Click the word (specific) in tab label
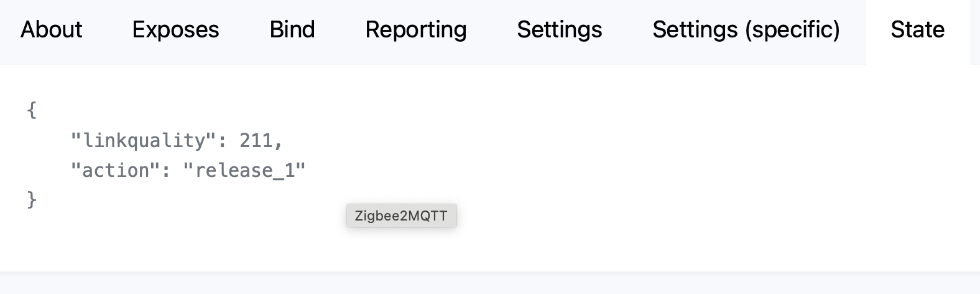The width and height of the screenshot is (980, 294). pyautogui.click(x=793, y=31)
